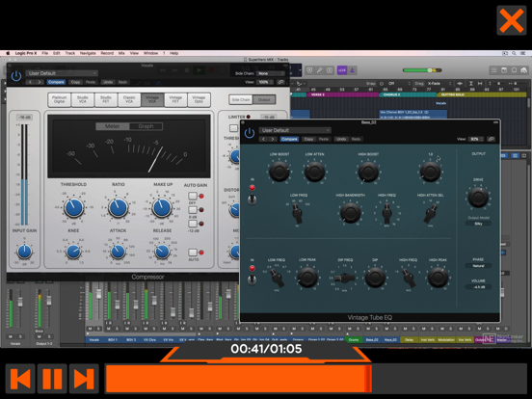
Task: Click Compare in the Compressor header
Action: coord(56,82)
